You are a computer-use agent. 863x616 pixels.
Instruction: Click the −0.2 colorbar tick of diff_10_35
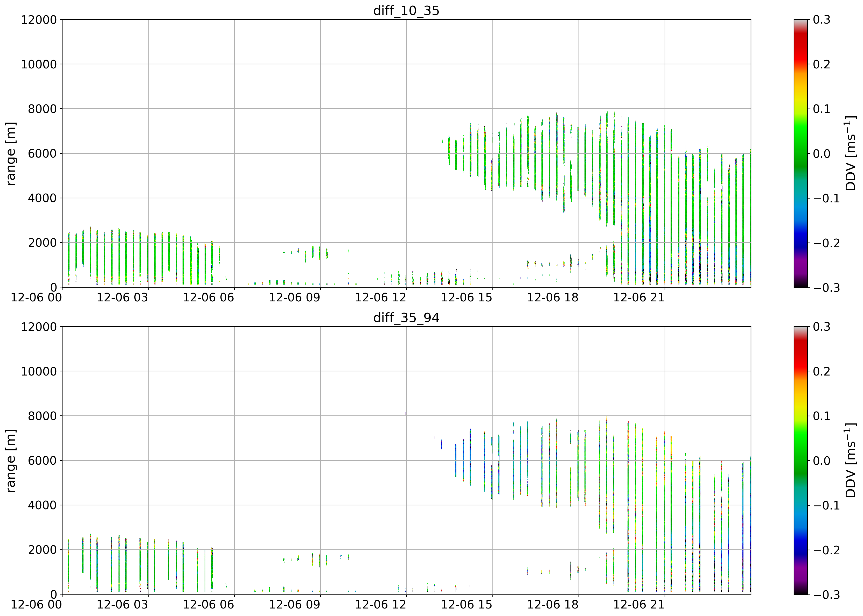pyautogui.click(x=826, y=243)
